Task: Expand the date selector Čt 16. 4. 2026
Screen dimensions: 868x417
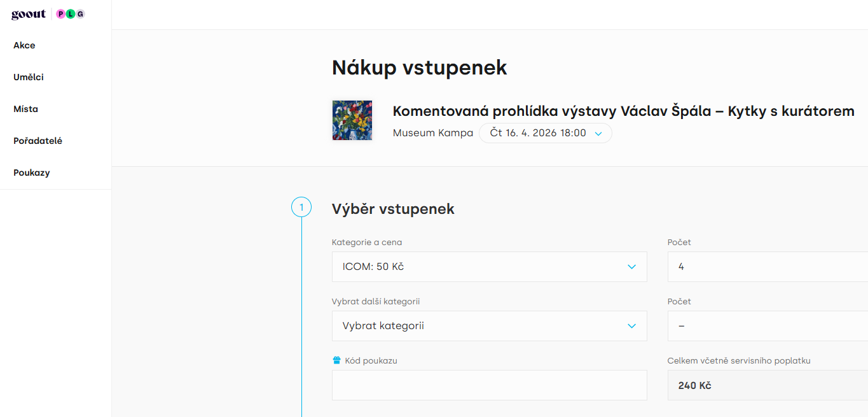Action: 545,133
